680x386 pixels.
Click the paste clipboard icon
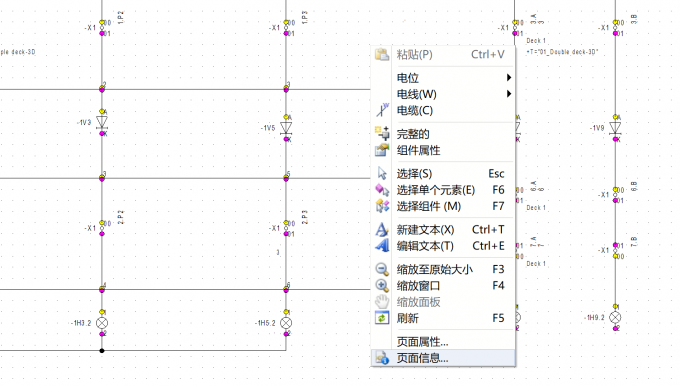click(382, 55)
